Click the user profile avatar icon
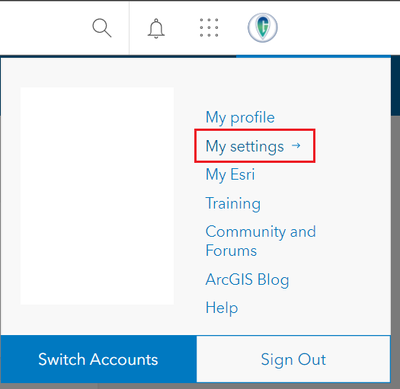Viewport: 400px width, 389px height. (x=263, y=28)
